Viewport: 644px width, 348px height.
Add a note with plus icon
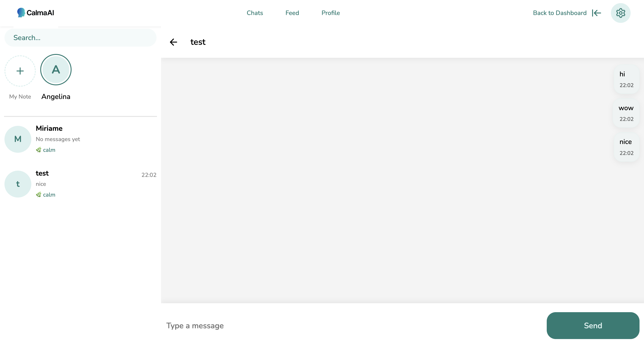(20, 71)
